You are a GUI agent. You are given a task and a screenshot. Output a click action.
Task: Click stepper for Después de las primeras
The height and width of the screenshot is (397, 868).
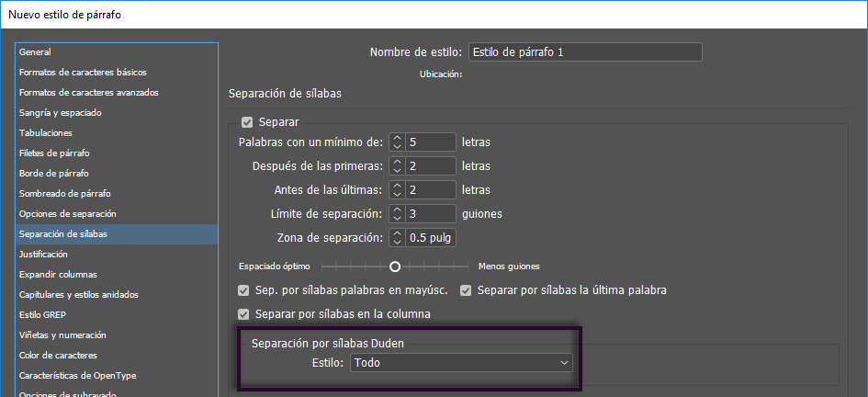point(397,166)
